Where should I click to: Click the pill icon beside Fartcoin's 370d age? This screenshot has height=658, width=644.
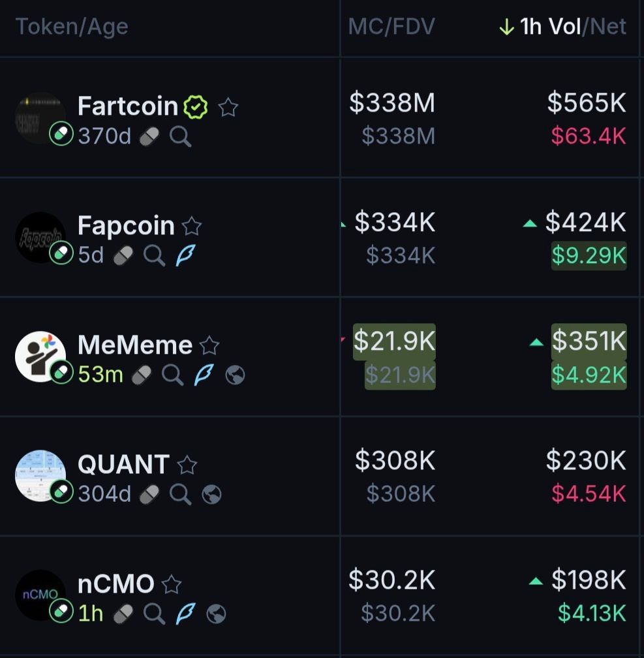click(x=149, y=136)
